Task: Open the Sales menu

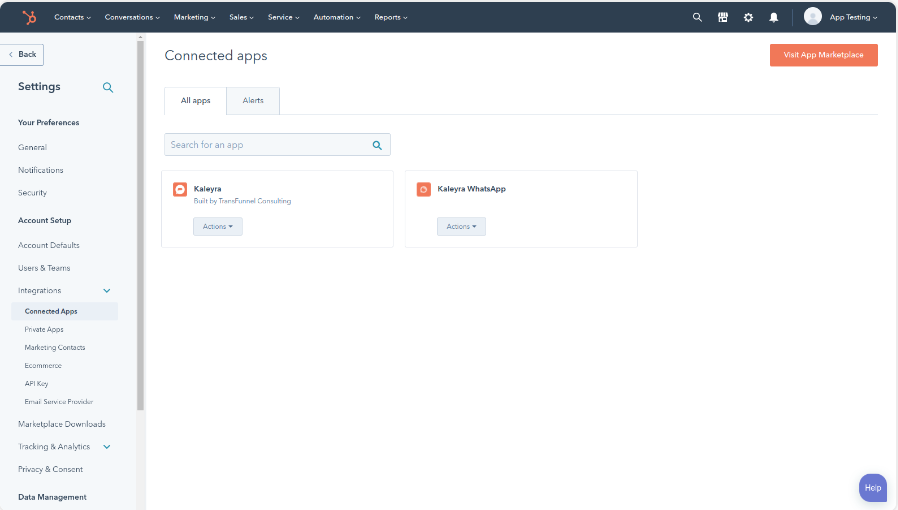Action: (241, 17)
